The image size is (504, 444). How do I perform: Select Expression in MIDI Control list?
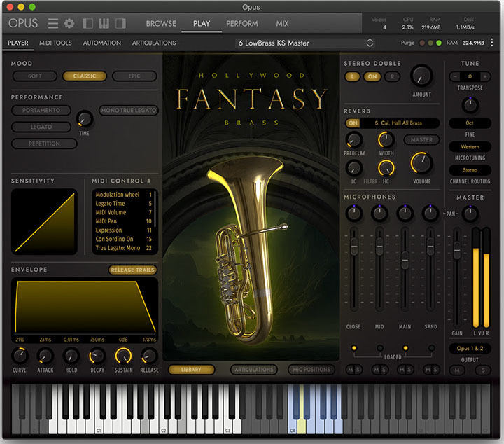[x=123, y=230]
